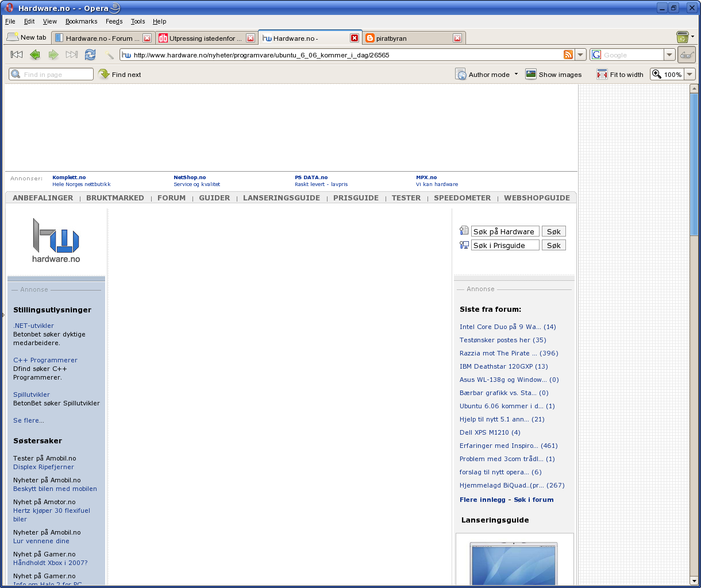701x588 pixels.
Task: Toggle Show images
Action: (553, 74)
